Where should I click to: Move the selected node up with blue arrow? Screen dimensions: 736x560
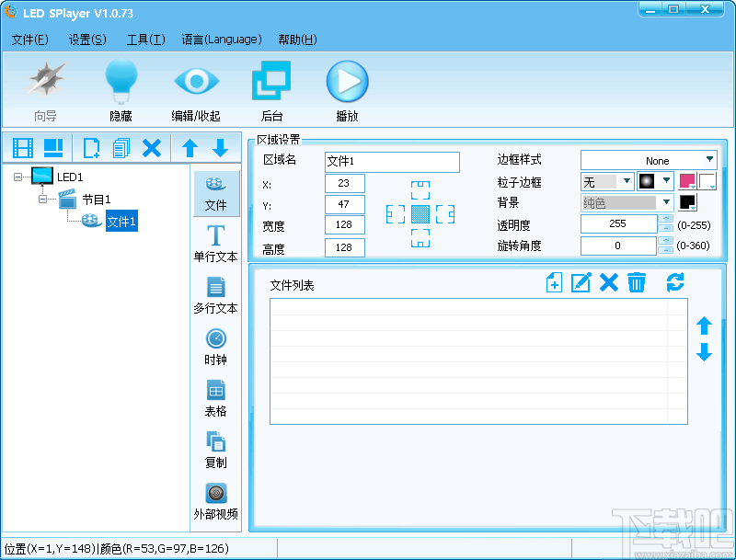(x=190, y=148)
